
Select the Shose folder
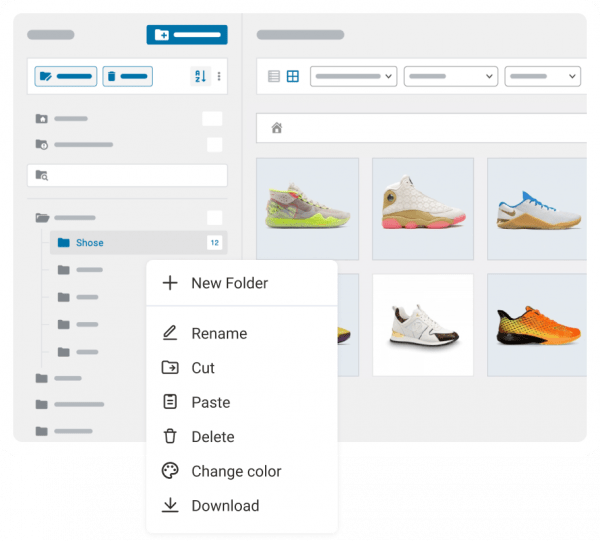point(139,243)
